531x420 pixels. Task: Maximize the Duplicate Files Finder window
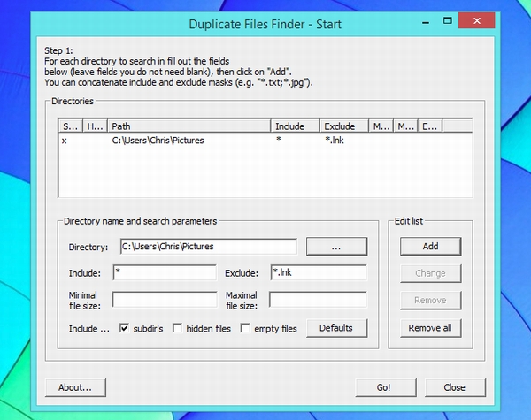point(448,21)
